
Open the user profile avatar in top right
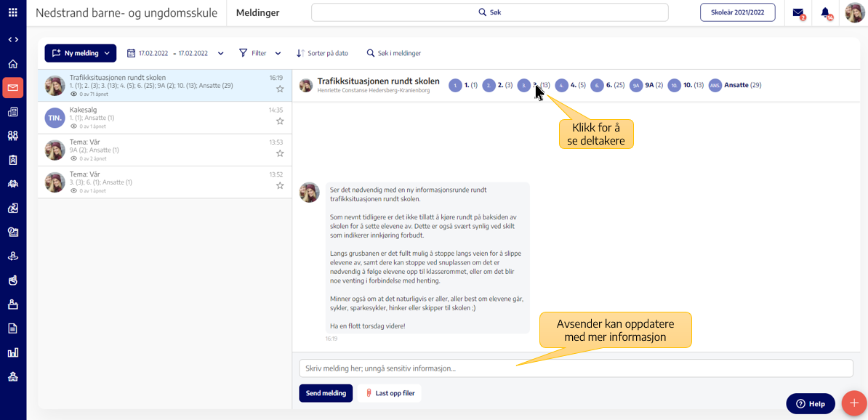(855, 13)
